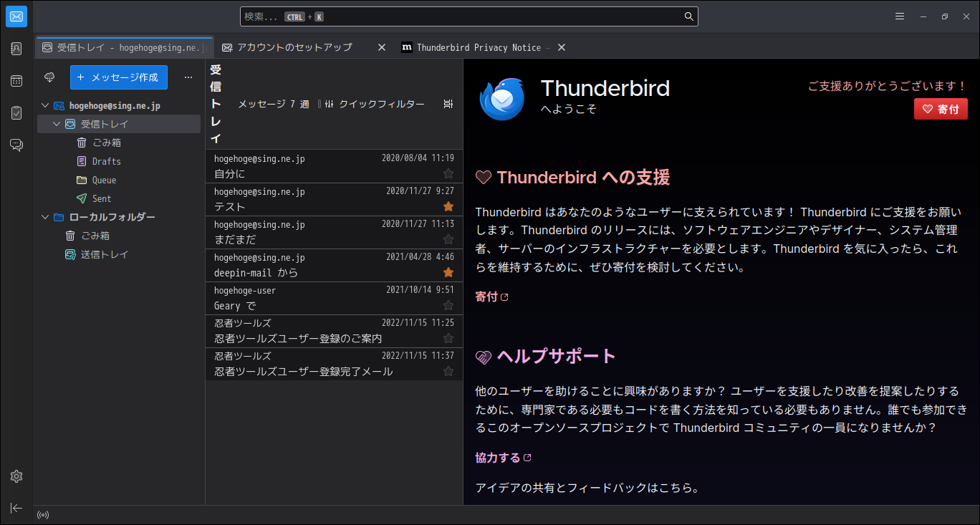Open the Tasks space

click(x=16, y=113)
